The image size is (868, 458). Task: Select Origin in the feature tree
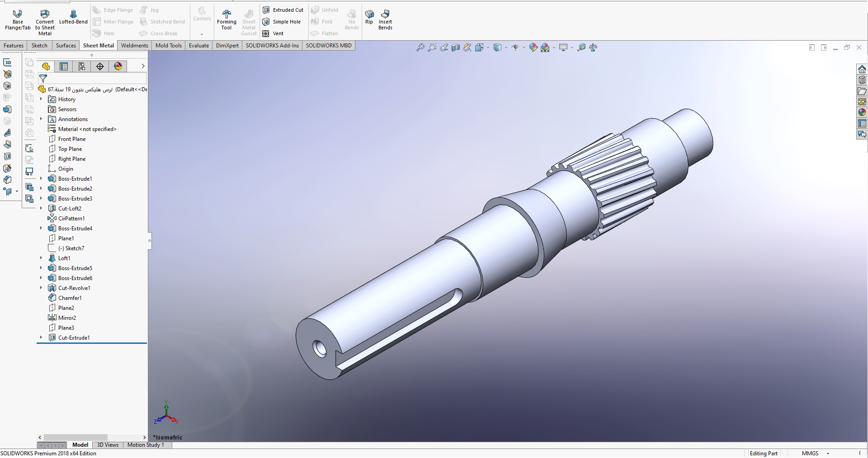tap(66, 168)
